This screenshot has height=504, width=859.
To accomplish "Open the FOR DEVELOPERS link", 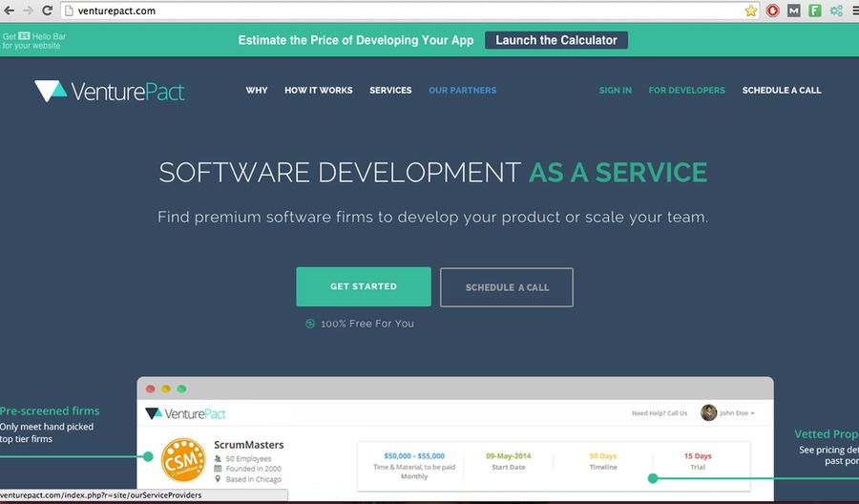I will click(x=687, y=91).
